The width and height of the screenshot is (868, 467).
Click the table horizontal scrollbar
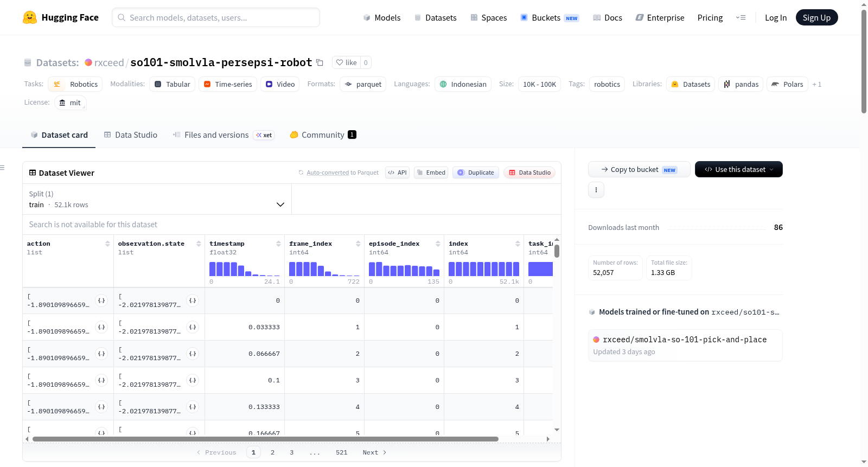point(265,439)
